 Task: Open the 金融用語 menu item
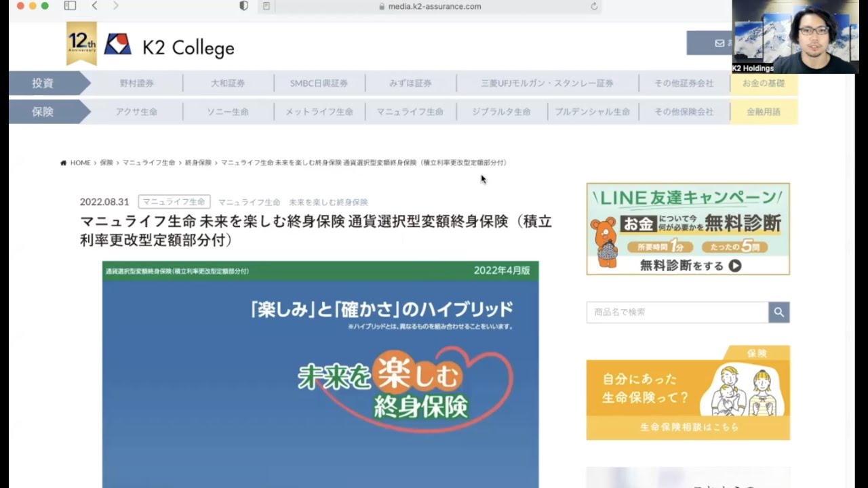point(764,112)
